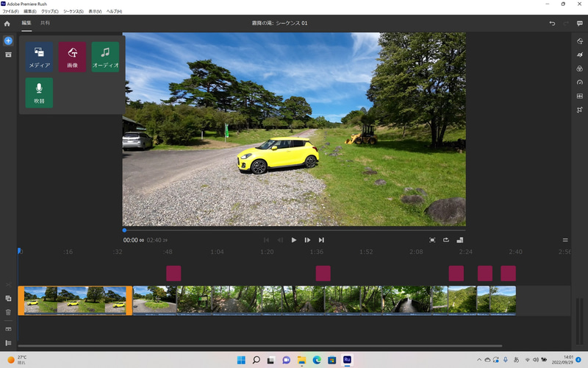The height and width of the screenshot is (368, 588).
Task: Toggle the track controls panel
Action: coord(8,343)
